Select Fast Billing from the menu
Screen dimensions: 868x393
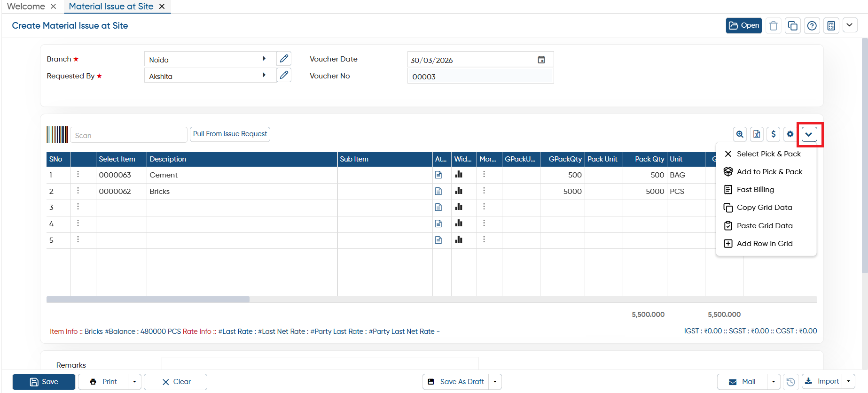tap(755, 190)
